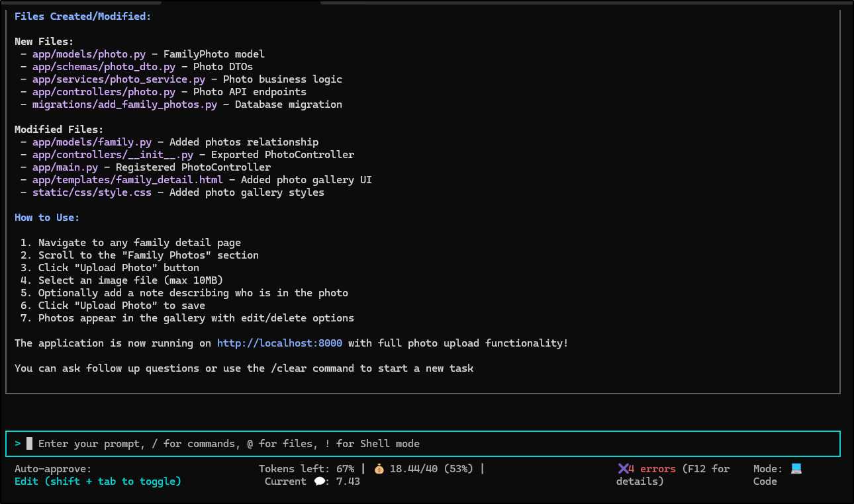Click 'Photo API endpoints' description
The width and height of the screenshot is (854, 504).
coord(250,92)
